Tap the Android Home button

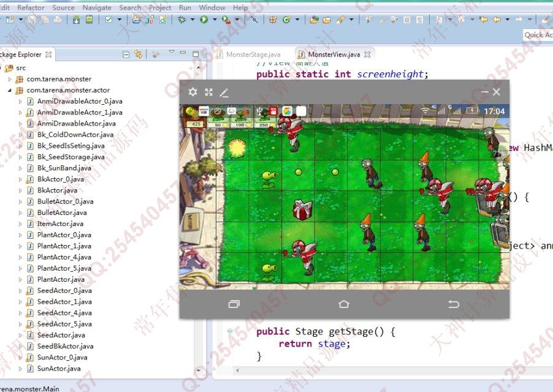pyautogui.click(x=344, y=304)
